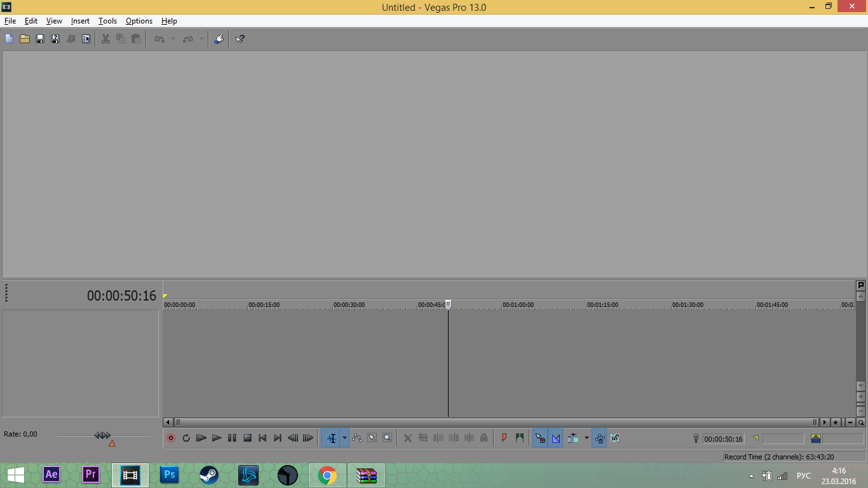Click the timeline cursor handle on ruler
Image resolution: width=868 pixels, height=488 pixels.
(x=448, y=305)
